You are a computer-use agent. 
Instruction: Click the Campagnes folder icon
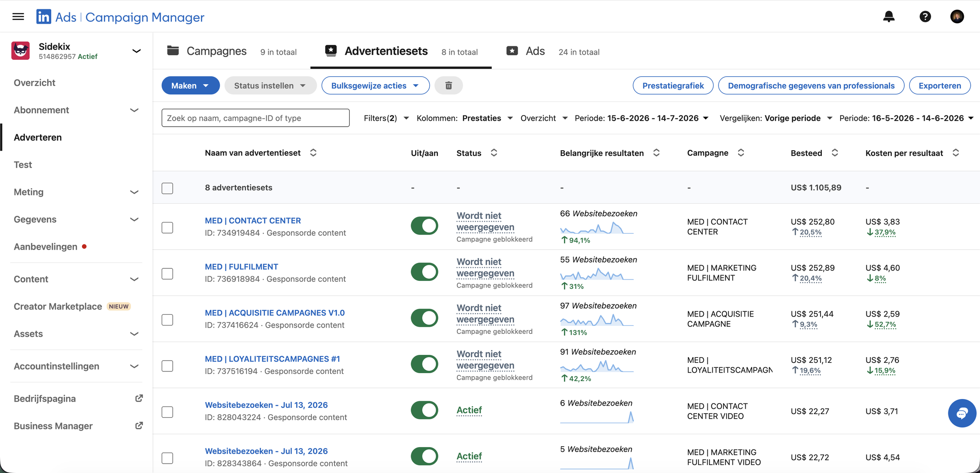173,51
